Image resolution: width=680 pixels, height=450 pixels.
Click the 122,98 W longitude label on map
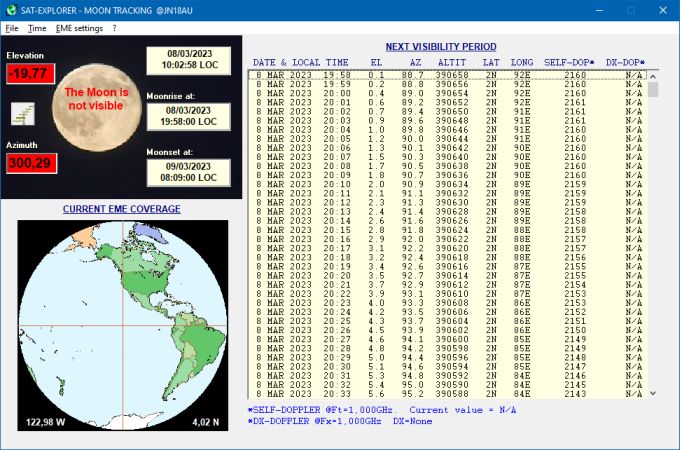point(45,422)
